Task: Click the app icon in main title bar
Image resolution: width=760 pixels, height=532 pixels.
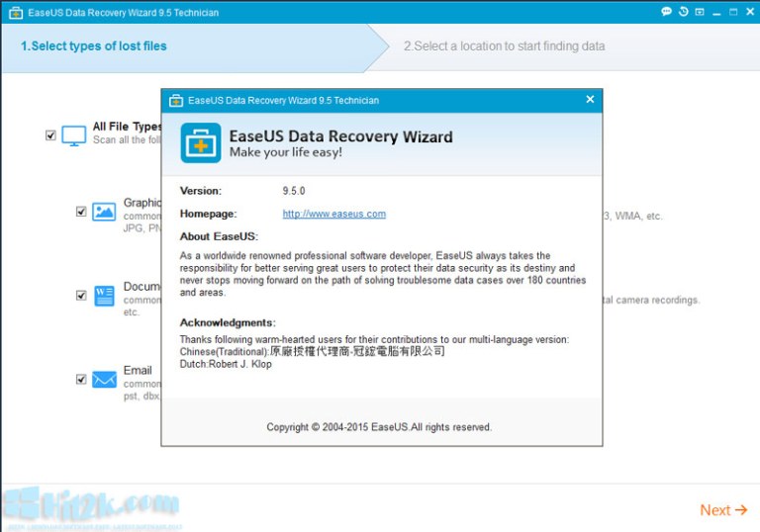Action: click(16, 13)
